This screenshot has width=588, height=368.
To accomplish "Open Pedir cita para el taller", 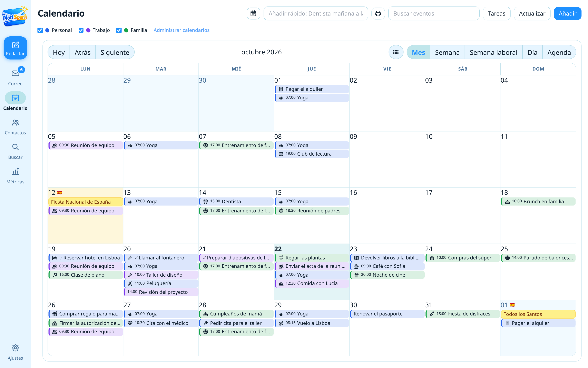I will (x=236, y=323).
